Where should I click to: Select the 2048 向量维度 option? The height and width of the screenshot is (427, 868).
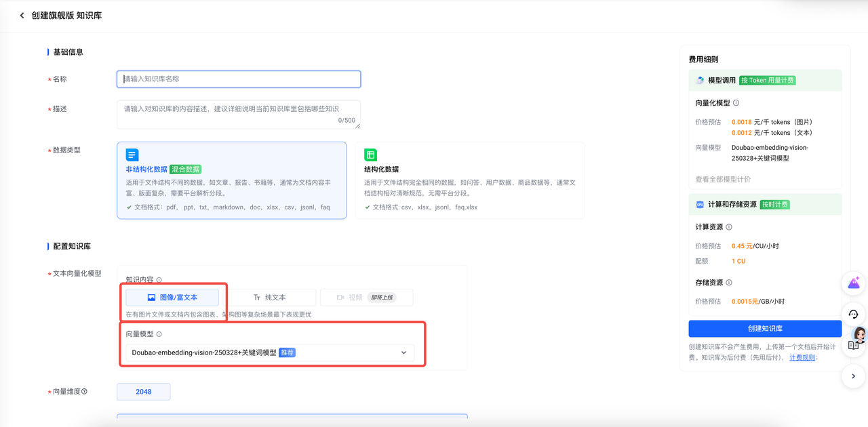pos(144,391)
